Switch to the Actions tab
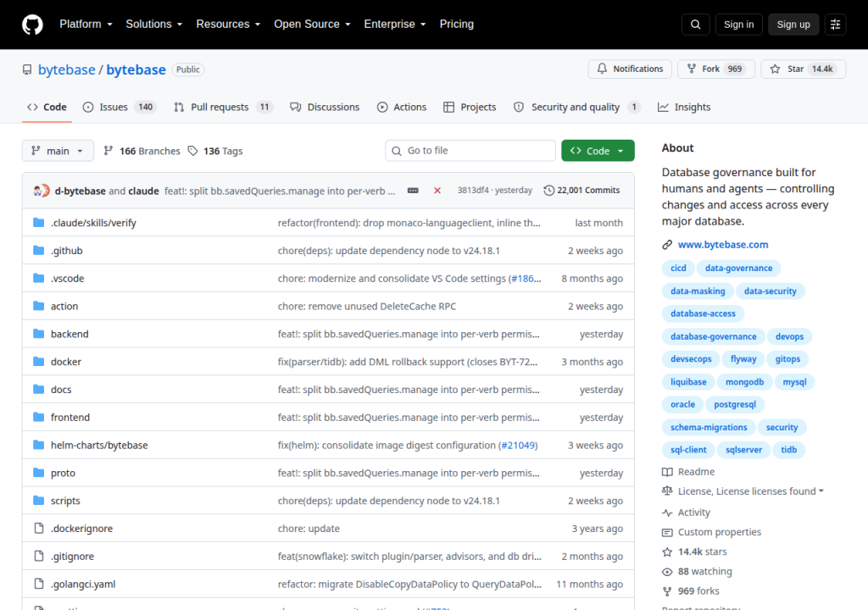Image resolution: width=868 pixels, height=610 pixels. click(402, 107)
